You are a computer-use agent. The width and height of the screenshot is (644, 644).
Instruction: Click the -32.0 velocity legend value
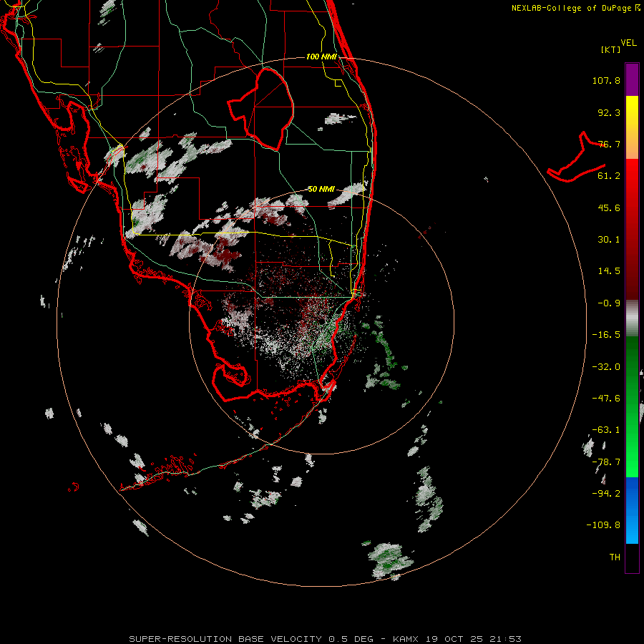tap(606, 367)
